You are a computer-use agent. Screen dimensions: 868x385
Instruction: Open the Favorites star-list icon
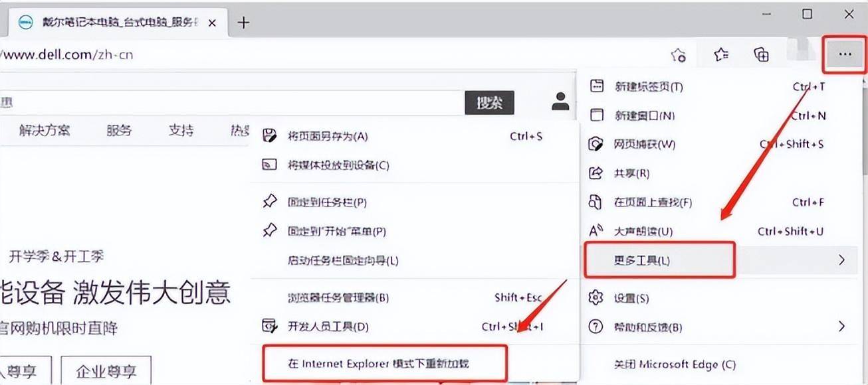click(x=721, y=54)
